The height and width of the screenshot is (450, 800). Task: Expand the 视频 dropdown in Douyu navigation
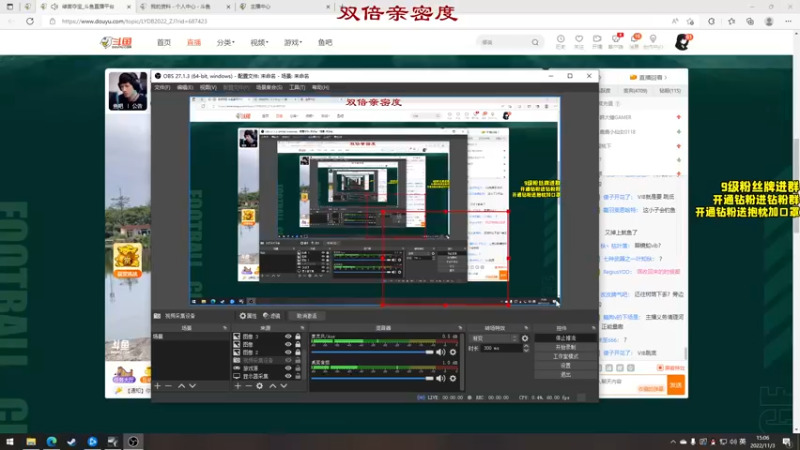[259, 43]
